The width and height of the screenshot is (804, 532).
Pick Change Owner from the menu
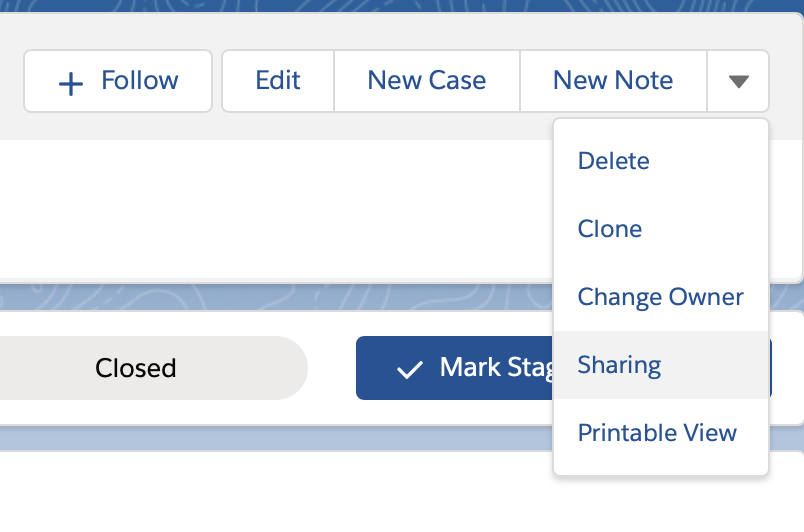coord(661,297)
